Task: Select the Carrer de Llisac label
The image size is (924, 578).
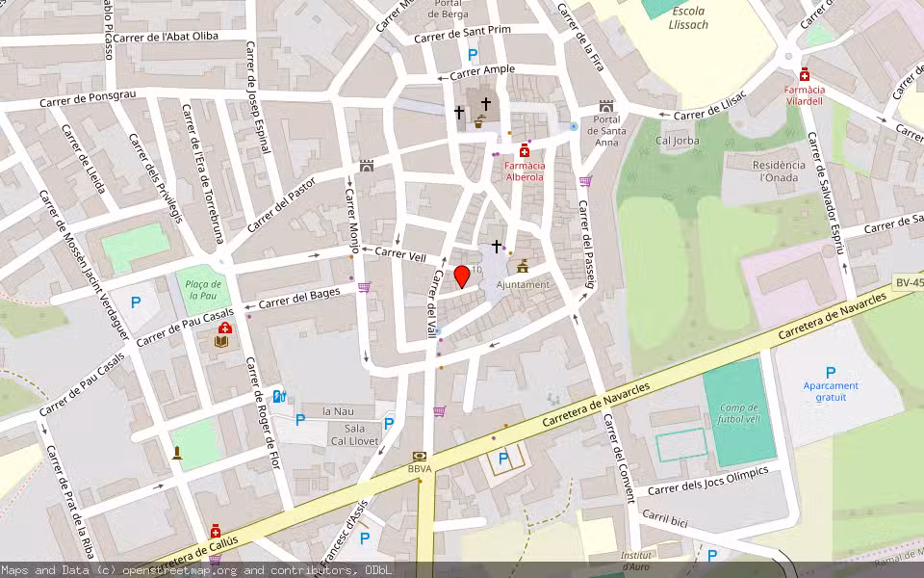Action: pos(709,107)
